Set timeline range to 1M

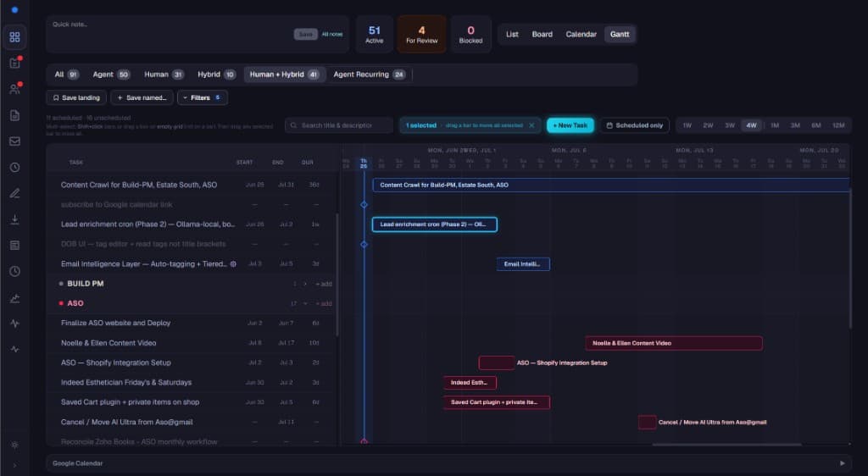[x=775, y=125]
